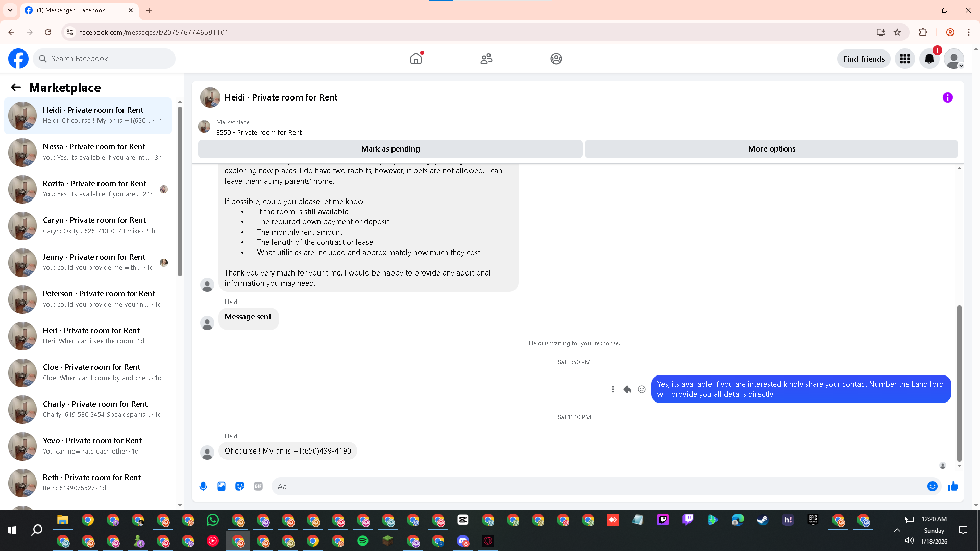Screen dimensions: 980x551
Task: Open the sticker picker icon
Action: click(x=240, y=486)
